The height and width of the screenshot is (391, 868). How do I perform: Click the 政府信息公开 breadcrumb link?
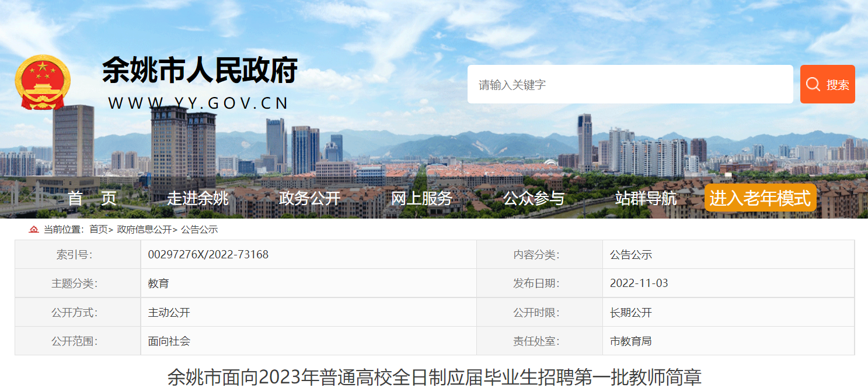click(x=144, y=230)
